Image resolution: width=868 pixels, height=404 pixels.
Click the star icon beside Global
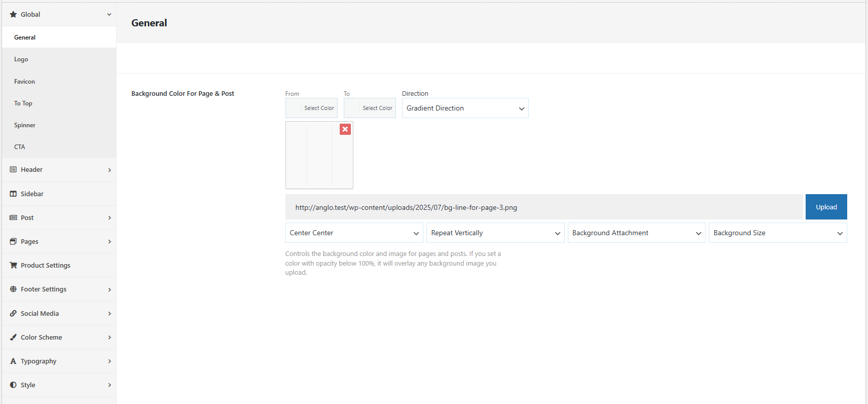(x=13, y=15)
